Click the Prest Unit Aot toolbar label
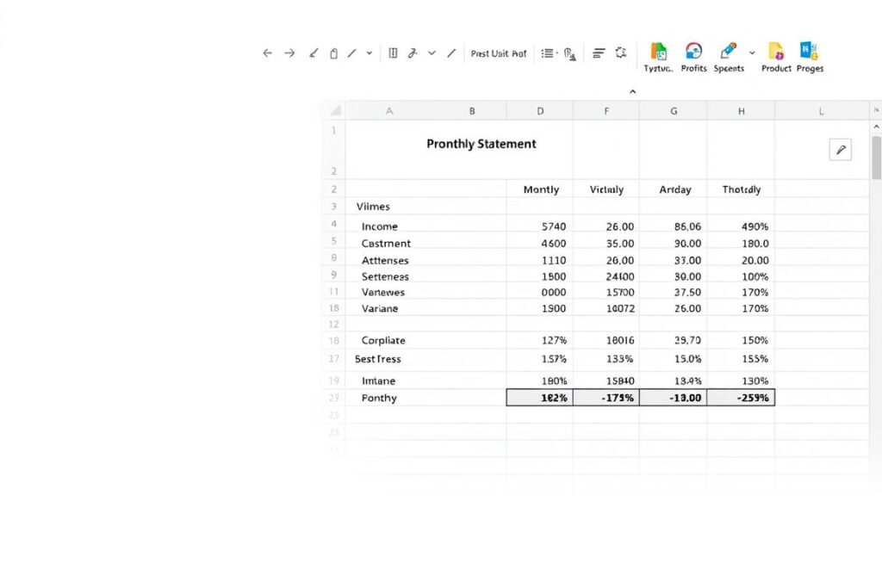Viewport: 882px width, 588px height. click(500, 53)
